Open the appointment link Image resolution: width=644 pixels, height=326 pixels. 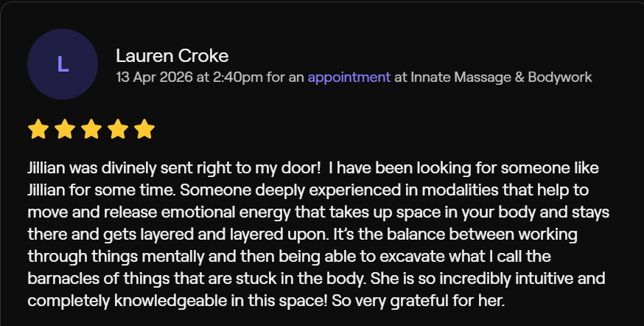[349, 77]
